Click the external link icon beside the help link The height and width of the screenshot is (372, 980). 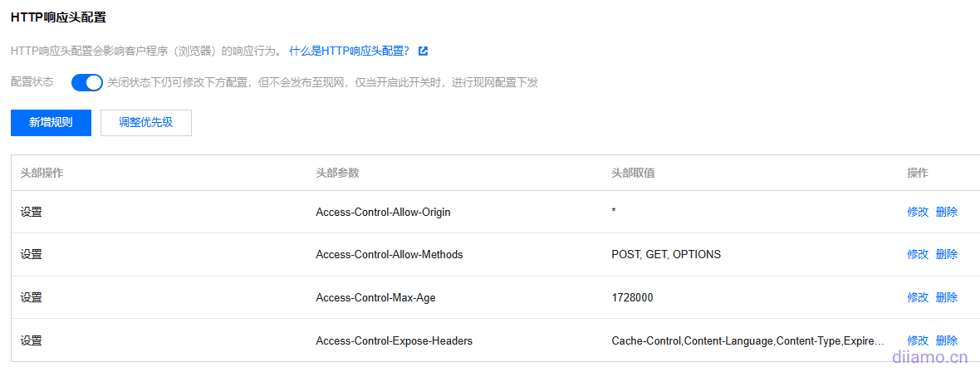pos(424,51)
